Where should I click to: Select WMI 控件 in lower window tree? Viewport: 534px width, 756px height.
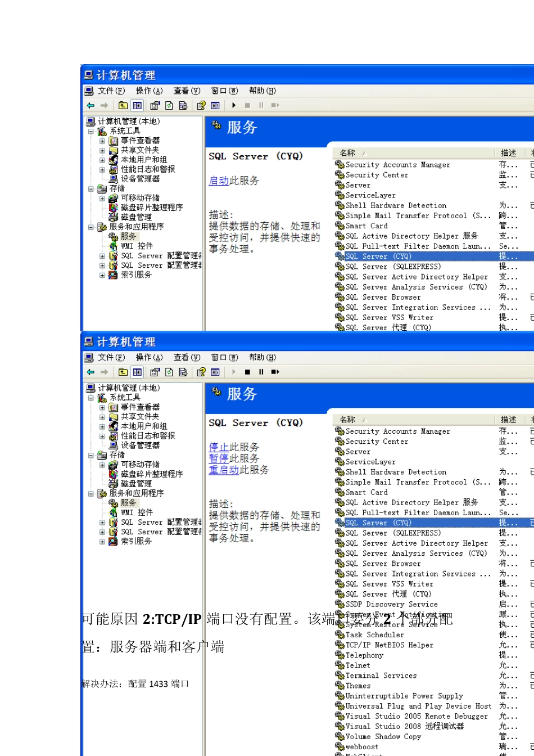pos(137,512)
